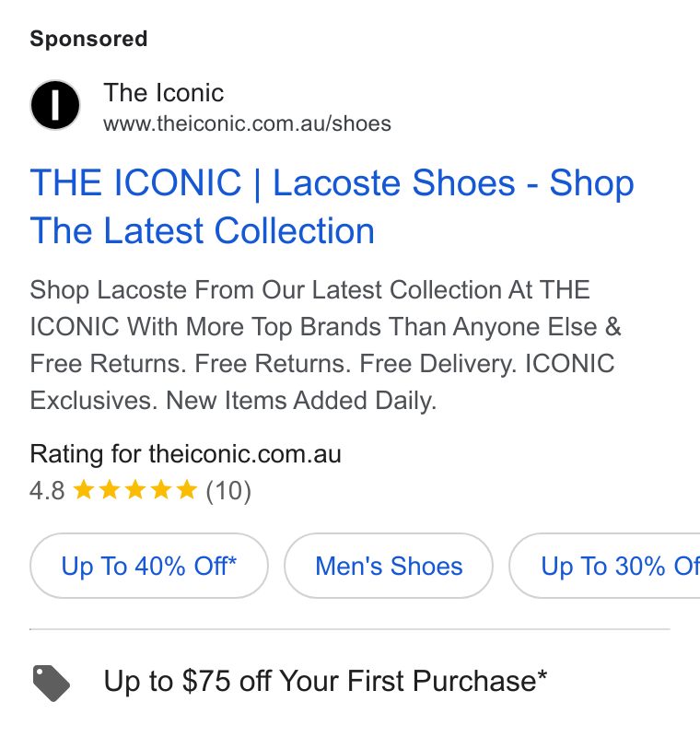Open the Lacoste Shoes ad headline
Image resolution: width=700 pixels, height=737 pixels.
point(332,206)
